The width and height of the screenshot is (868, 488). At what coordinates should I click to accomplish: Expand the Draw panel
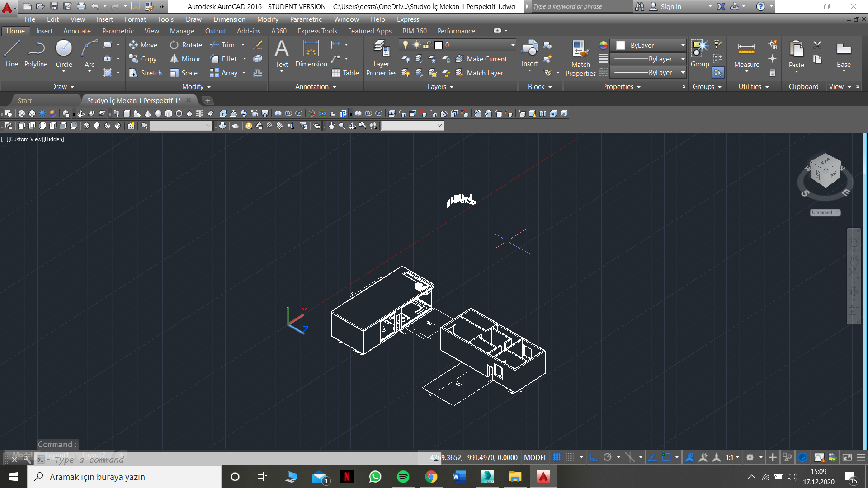tap(62, 86)
